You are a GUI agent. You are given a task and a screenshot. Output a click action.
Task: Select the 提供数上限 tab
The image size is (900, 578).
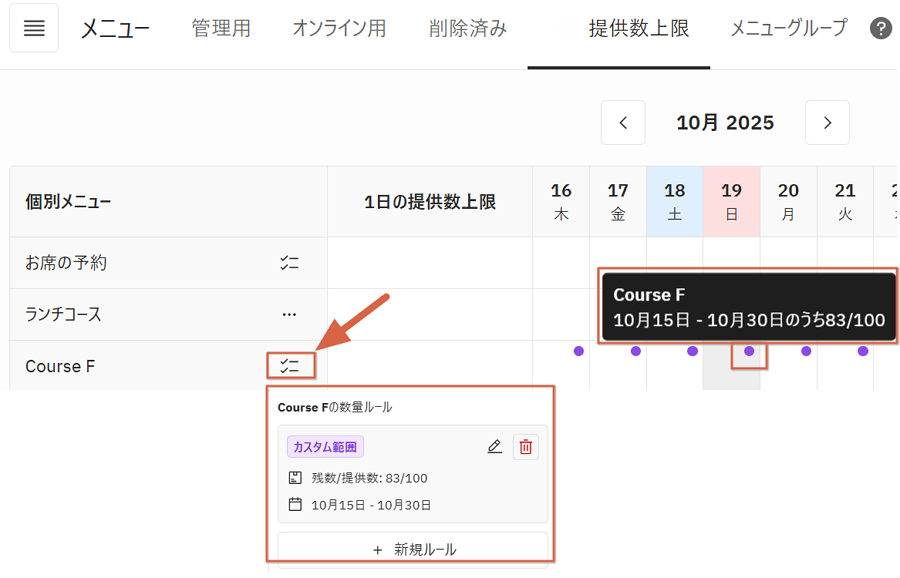639,28
